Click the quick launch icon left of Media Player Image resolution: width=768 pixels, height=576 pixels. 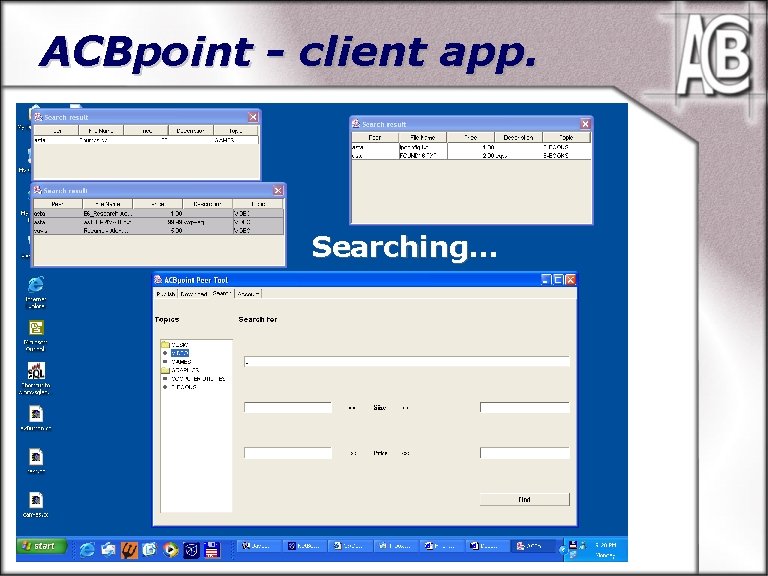[x=150, y=550]
